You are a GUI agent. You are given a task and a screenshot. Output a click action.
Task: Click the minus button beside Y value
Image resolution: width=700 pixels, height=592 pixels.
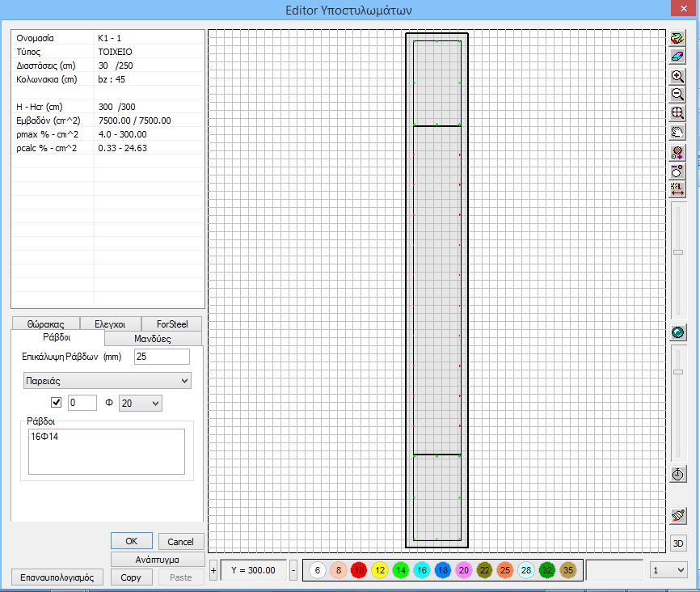(x=293, y=570)
